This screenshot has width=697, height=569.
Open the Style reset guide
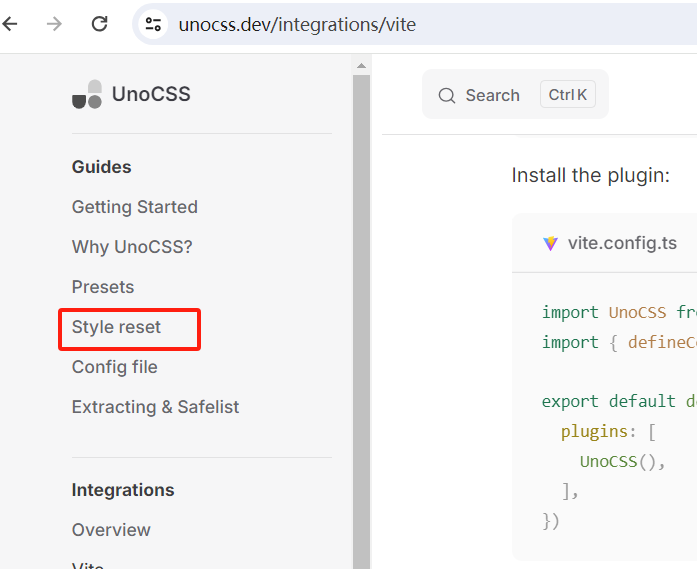(x=116, y=327)
